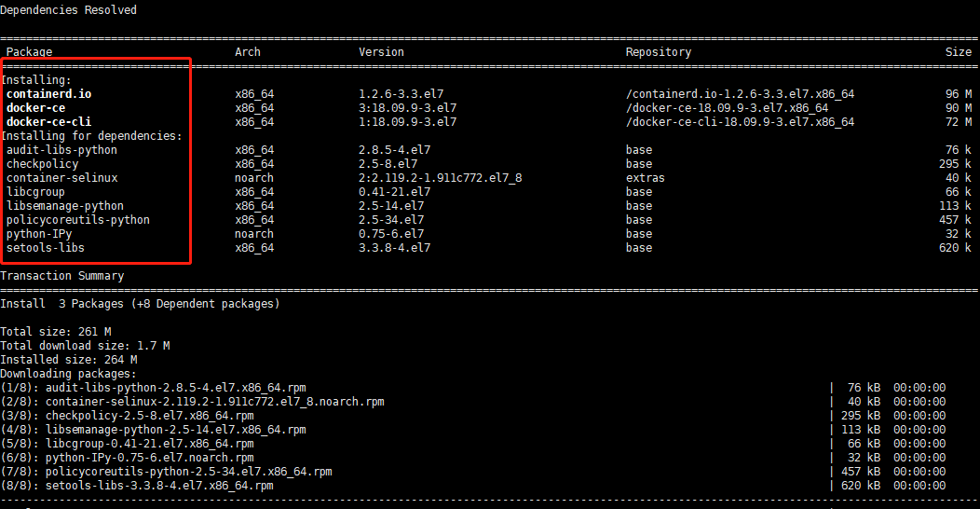Image resolution: width=980 pixels, height=509 pixels.
Task: Select the 'Version' column header
Action: [381, 52]
